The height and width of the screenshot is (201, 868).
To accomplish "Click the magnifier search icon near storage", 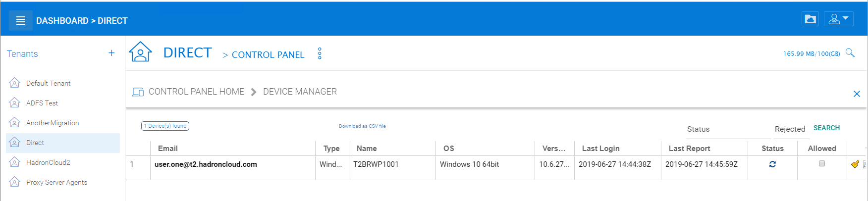I will pos(850,53).
